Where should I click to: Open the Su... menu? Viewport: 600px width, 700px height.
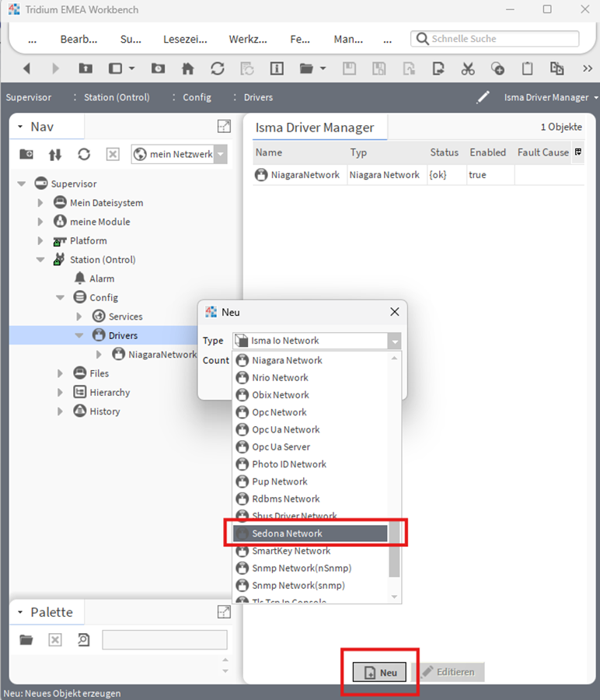tap(131, 40)
